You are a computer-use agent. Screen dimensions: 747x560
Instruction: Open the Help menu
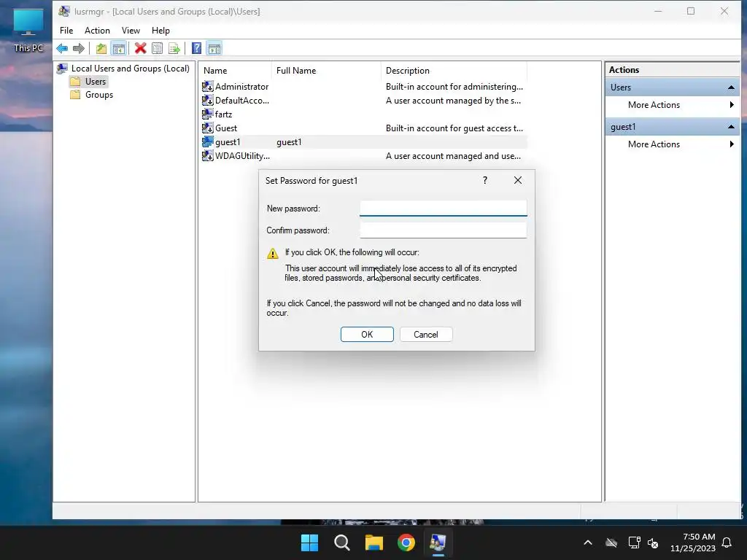coord(160,31)
